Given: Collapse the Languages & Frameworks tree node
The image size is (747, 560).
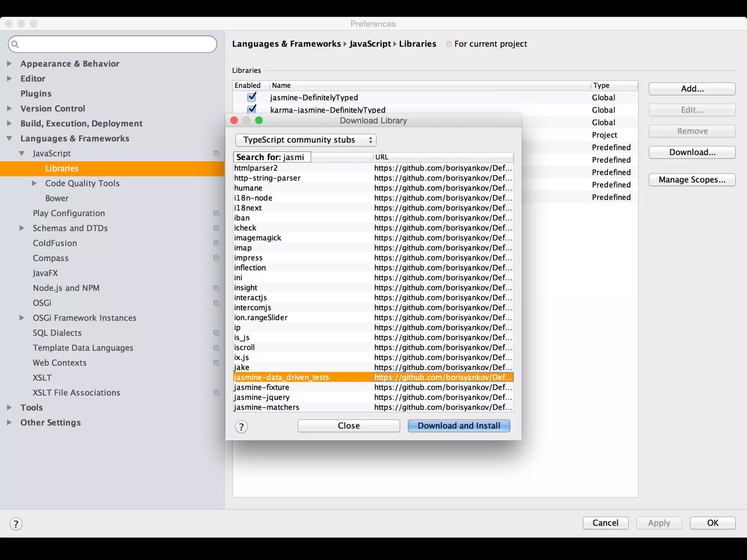Looking at the screenshot, I should [9, 139].
